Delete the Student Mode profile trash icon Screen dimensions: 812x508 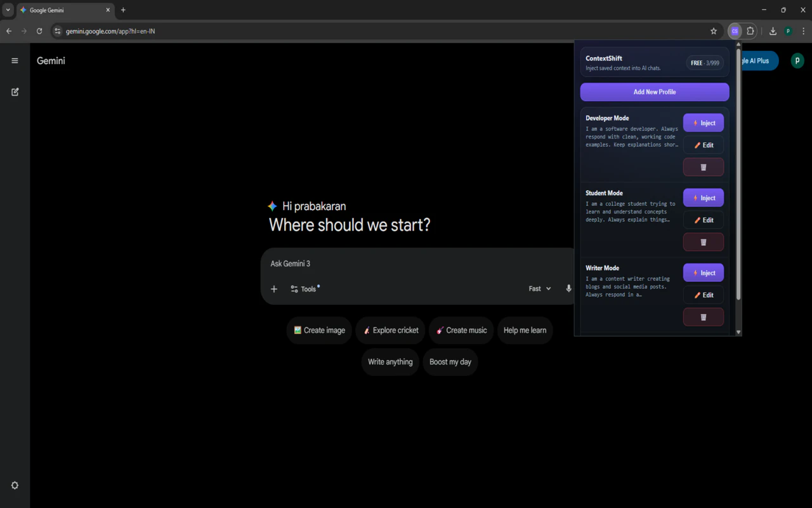(704, 242)
